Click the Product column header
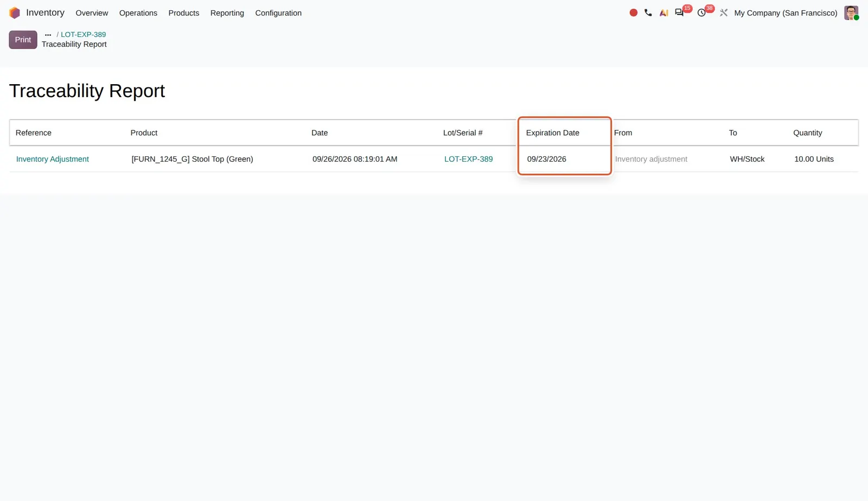 pyautogui.click(x=144, y=132)
